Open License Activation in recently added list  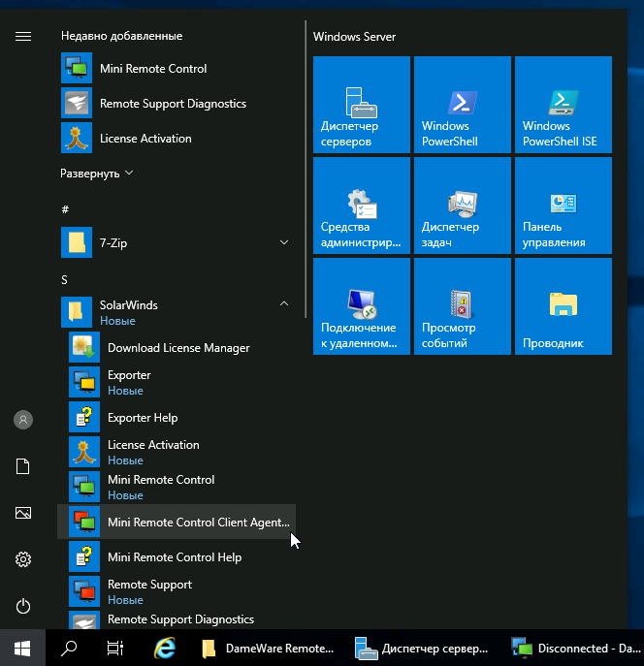(177, 138)
